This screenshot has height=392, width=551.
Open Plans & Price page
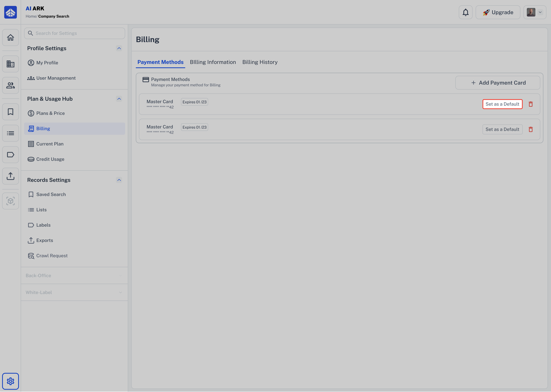[75, 113]
